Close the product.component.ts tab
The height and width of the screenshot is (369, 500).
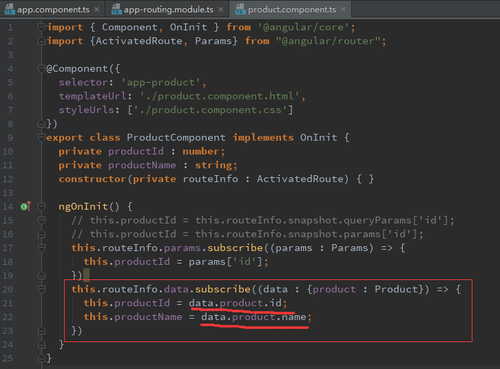(343, 9)
